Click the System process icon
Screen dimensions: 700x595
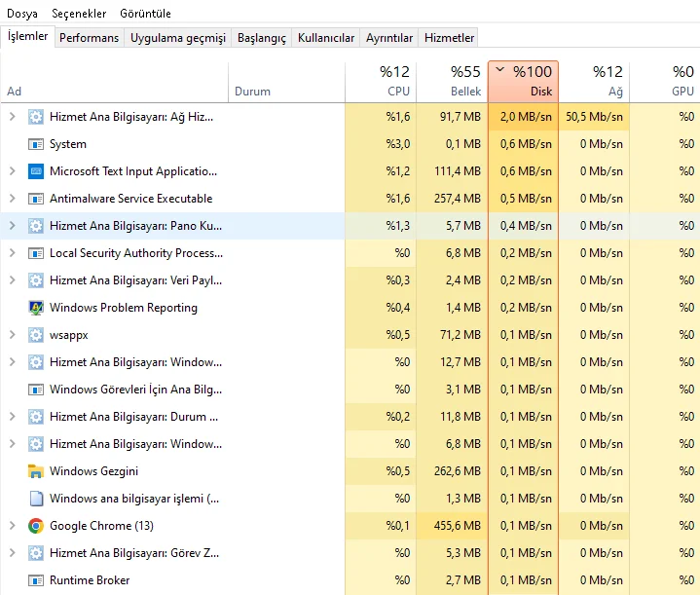click(x=36, y=144)
